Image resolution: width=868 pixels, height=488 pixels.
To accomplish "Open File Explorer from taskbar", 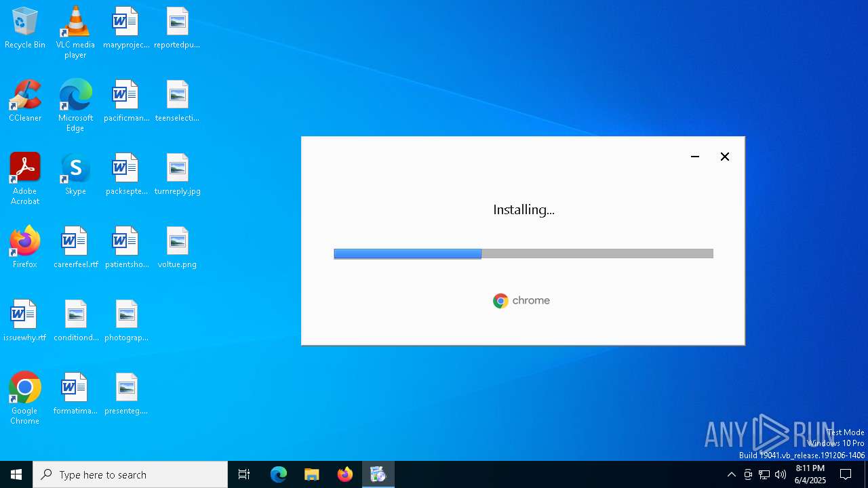I will [x=312, y=474].
